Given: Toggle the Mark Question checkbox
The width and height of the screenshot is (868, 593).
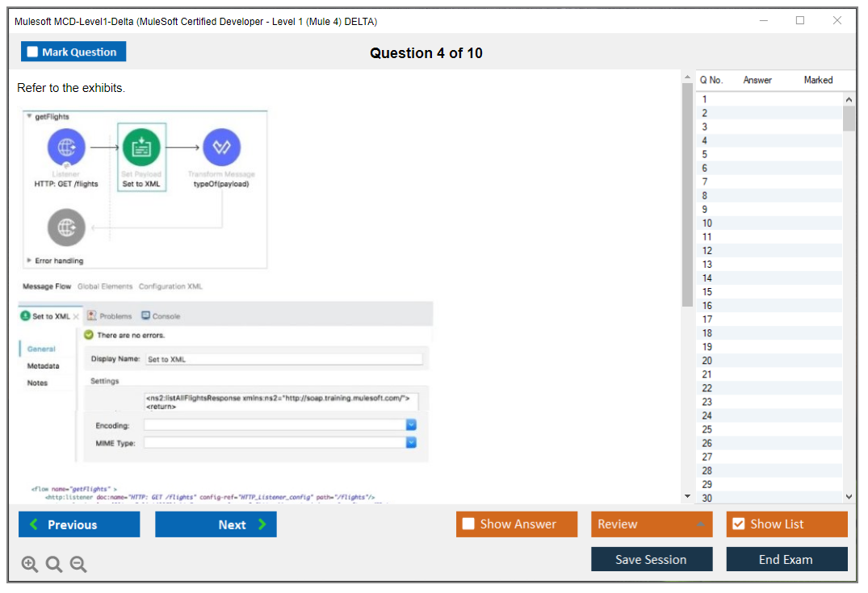Looking at the screenshot, I should coord(33,52).
